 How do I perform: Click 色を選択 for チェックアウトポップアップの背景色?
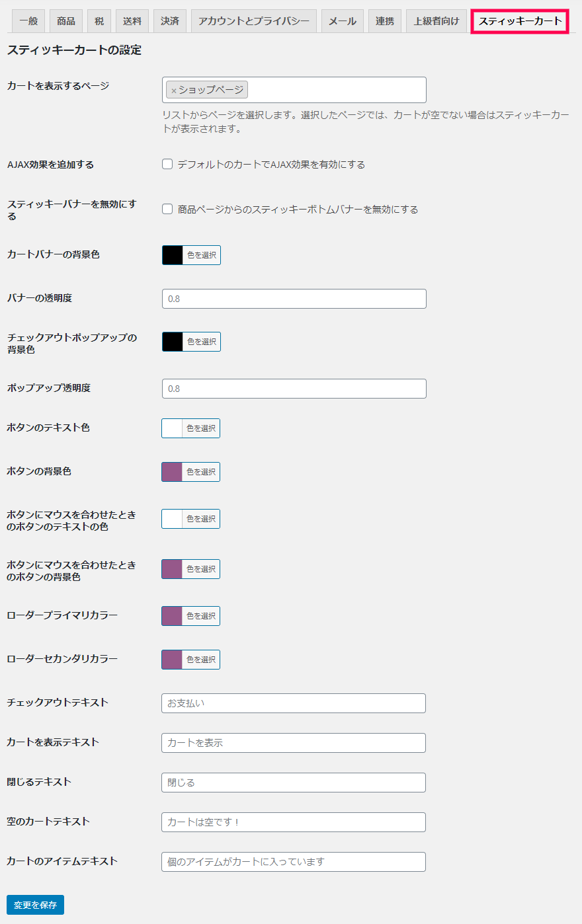pyautogui.click(x=202, y=342)
